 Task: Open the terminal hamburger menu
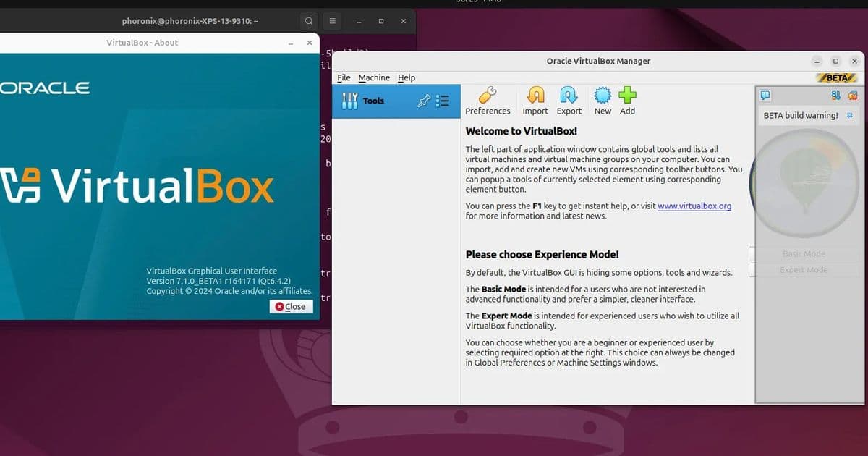pyautogui.click(x=332, y=21)
